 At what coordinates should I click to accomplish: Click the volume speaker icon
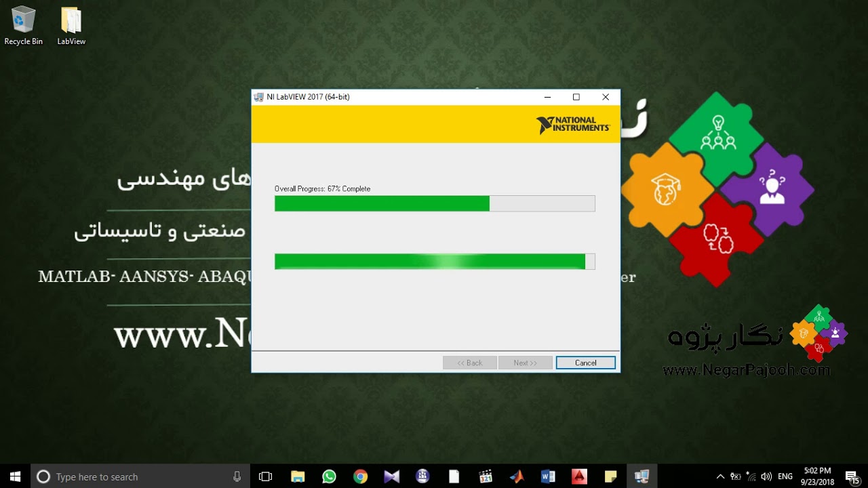766,476
